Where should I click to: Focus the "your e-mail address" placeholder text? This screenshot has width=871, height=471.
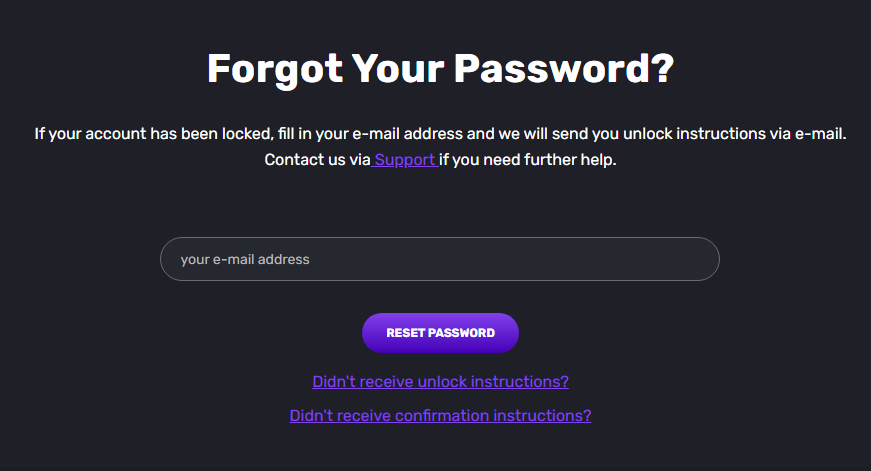pyautogui.click(x=245, y=259)
